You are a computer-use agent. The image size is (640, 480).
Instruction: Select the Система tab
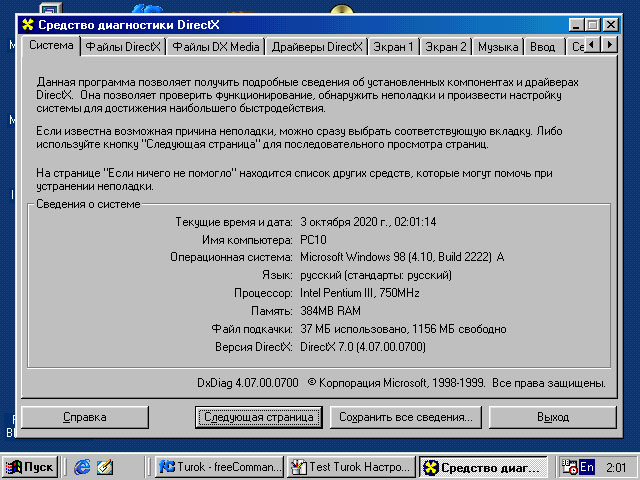pyautogui.click(x=51, y=45)
